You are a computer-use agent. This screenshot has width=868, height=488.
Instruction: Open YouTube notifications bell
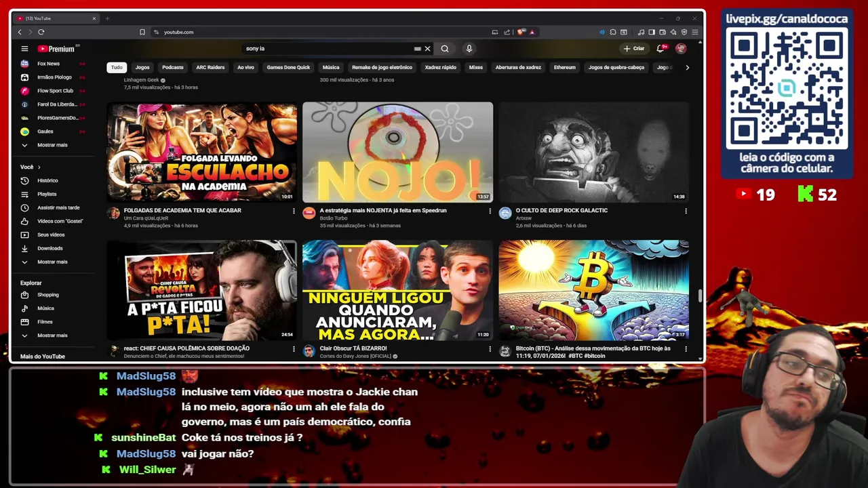pyautogui.click(x=660, y=49)
